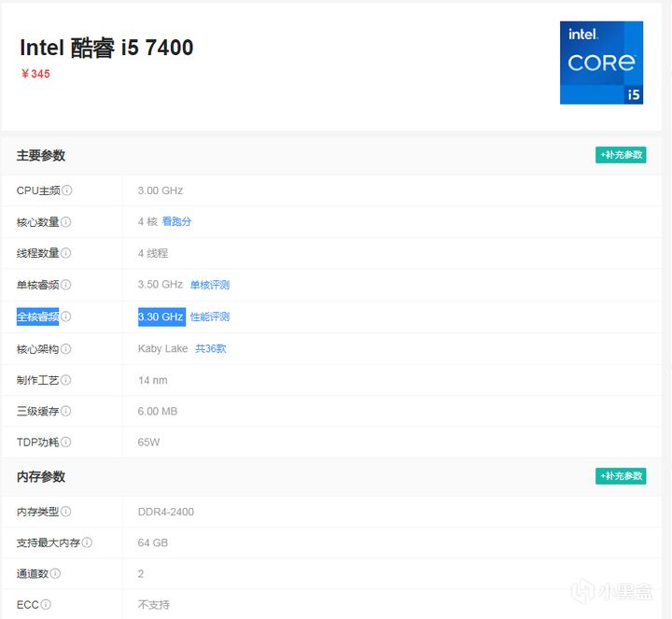
Task: Open the 看跑分 link
Action: pyautogui.click(x=176, y=221)
